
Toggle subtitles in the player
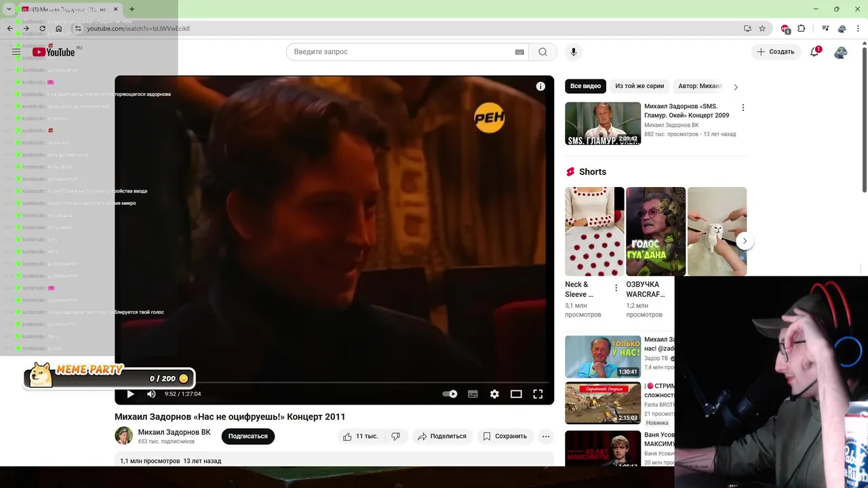click(x=473, y=394)
